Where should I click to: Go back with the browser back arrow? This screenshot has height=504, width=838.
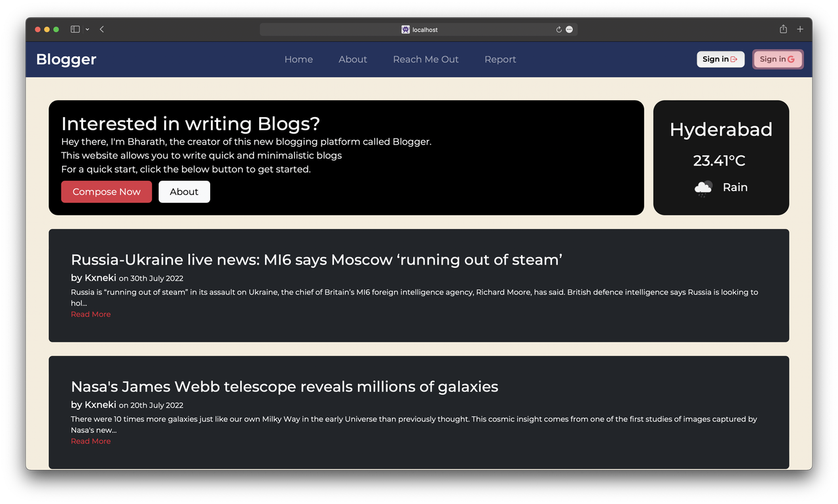coord(102,29)
